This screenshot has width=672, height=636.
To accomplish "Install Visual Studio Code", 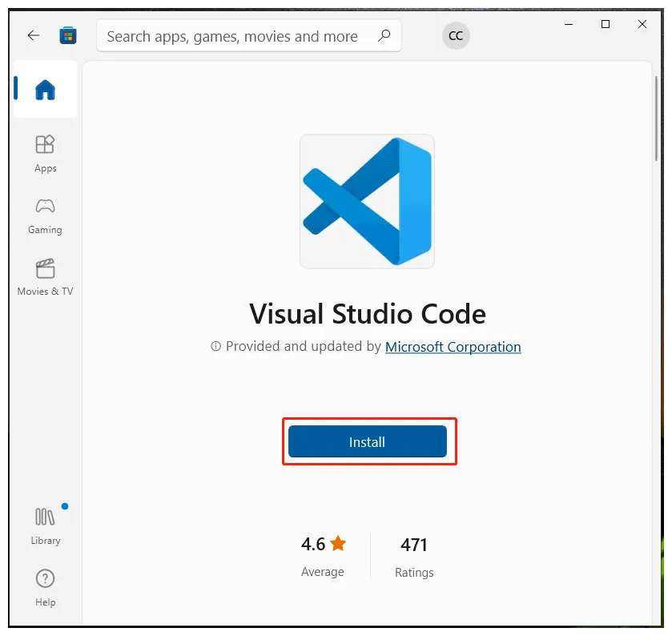I will pyautogui.click(x=367, y=441).
